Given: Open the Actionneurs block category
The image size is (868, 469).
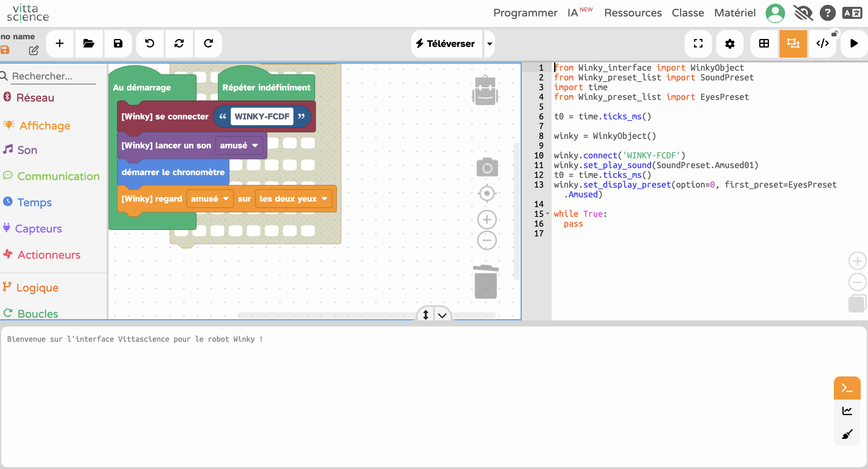Looking at the screenshot, I should 49,255.
